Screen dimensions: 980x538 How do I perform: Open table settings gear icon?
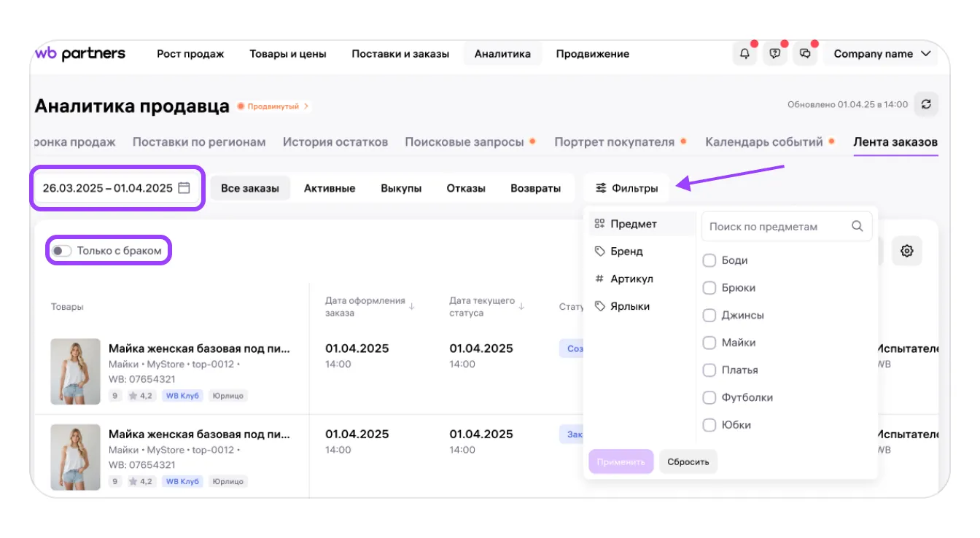pyautogui.click(x=906, y=251)
